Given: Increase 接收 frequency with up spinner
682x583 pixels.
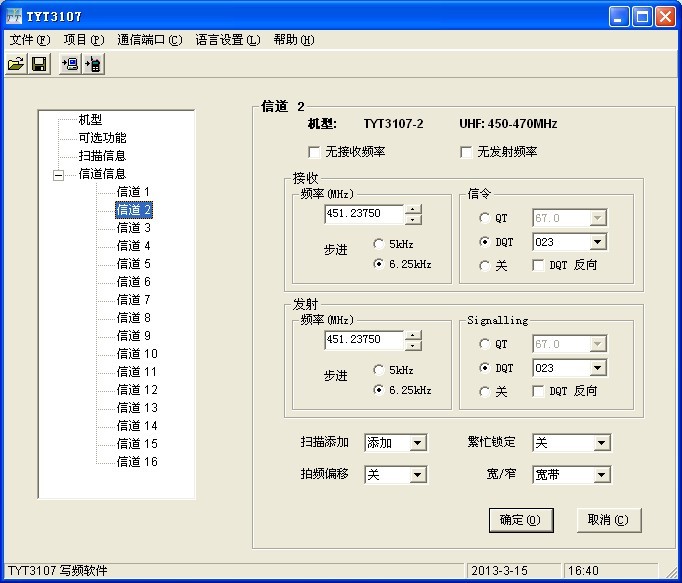Looking at the screenshot, I should tap(413, 209).
